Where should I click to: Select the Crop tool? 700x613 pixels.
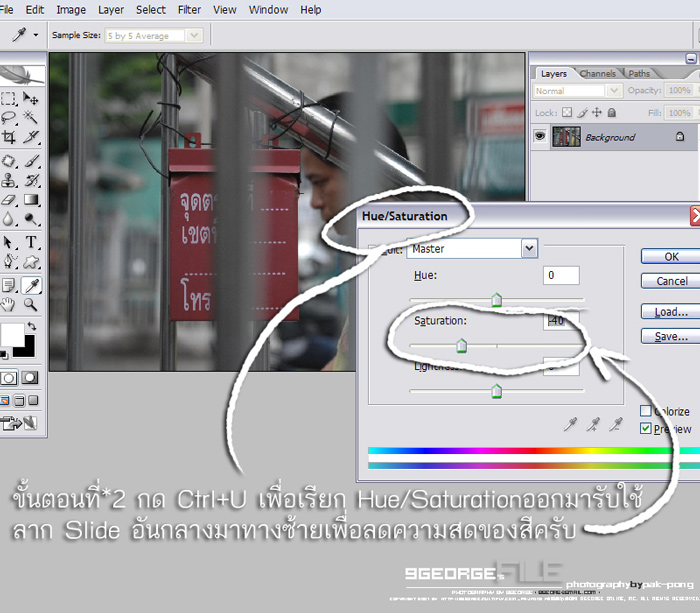(x=8, y=137)
